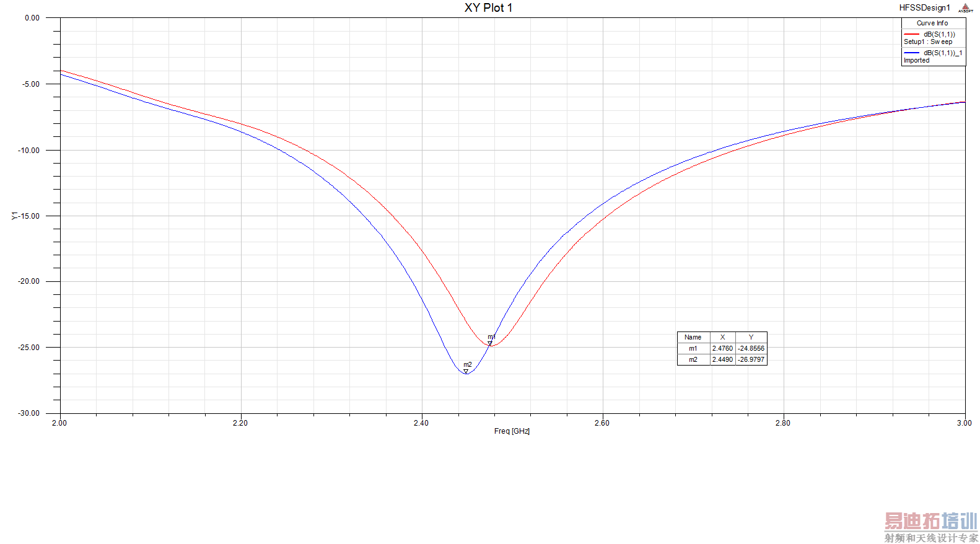Click the Setup1 : Sweep legend text

point(928,42)
